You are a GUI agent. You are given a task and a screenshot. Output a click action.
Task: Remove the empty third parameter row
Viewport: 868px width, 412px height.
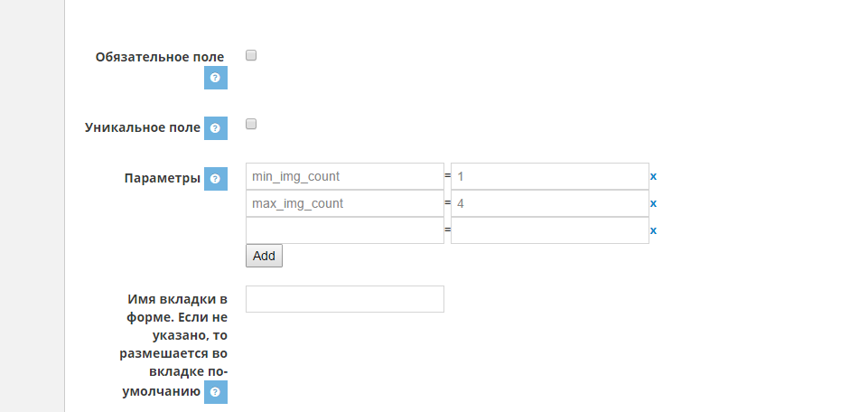click(x=653, y=230)
